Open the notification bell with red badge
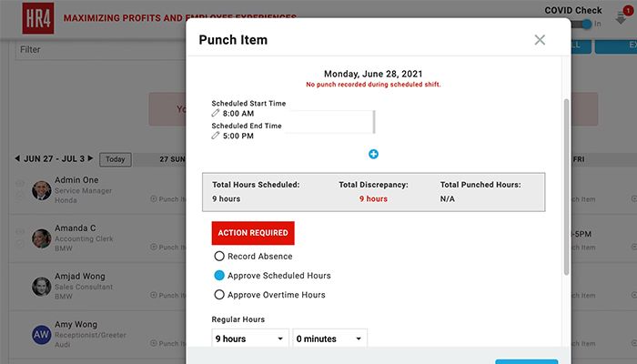The image size is (637, 364). (622, 18)
